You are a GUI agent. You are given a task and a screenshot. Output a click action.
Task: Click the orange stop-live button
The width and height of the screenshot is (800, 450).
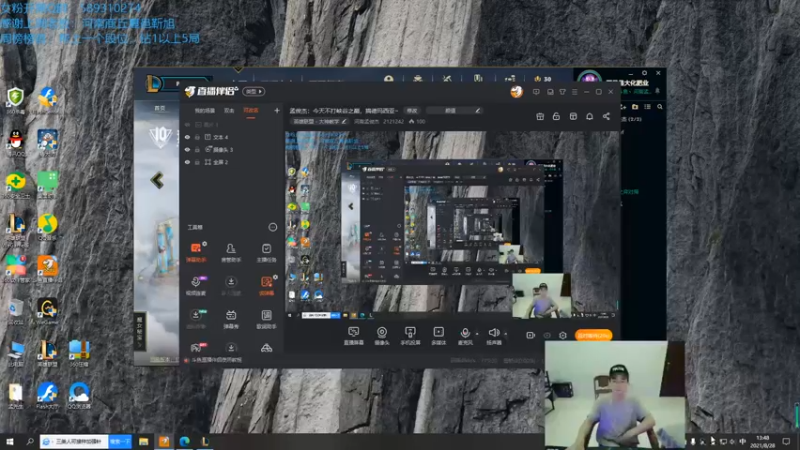593,335
